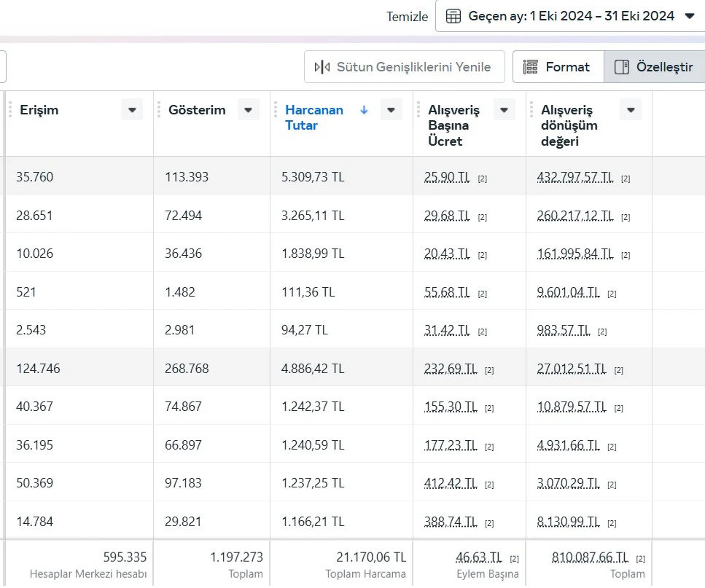Click the 432.797,57 TL conversion value
The image size is (705, 588).
pos(576,177)
